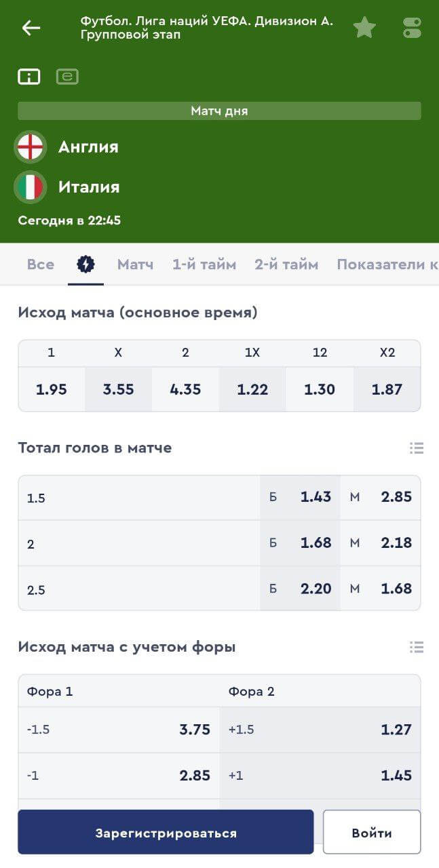439x868 pixels.
Task: Select Фора 2 +1.5 odds 1.27
Action: (x=320, y=730)
